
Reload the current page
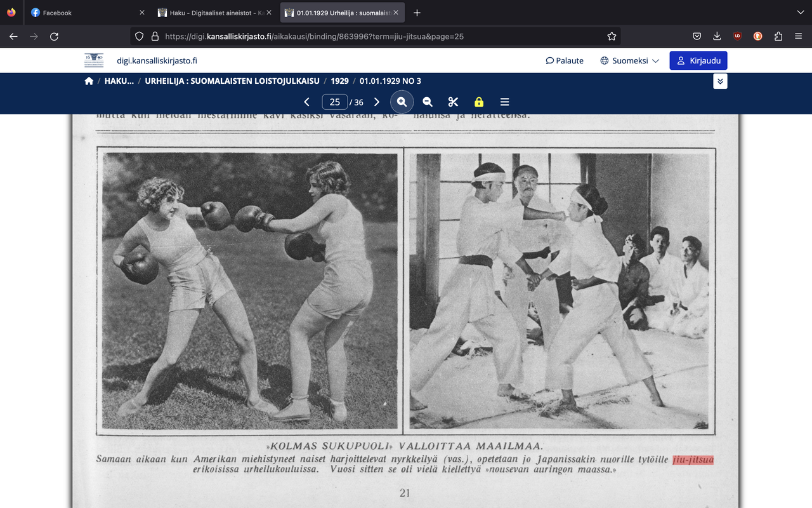[55, 36]
